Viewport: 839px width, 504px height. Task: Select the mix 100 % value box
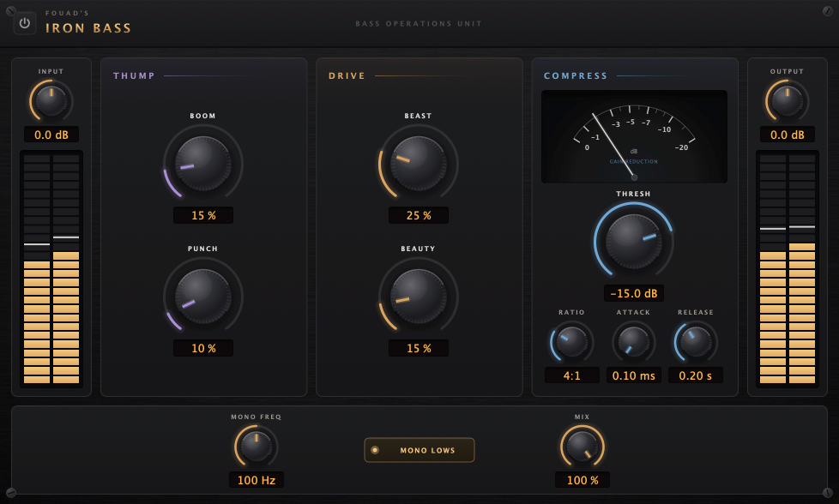click(x=582, y=480)
